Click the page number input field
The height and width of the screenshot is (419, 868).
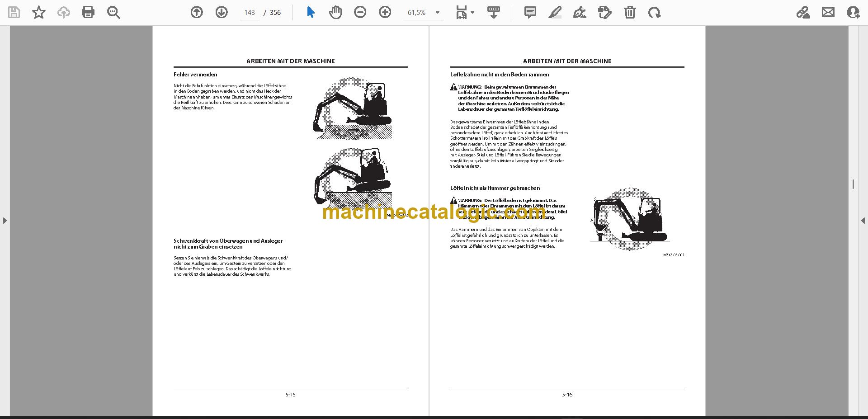pyautogui.click(x=250, y=13)
